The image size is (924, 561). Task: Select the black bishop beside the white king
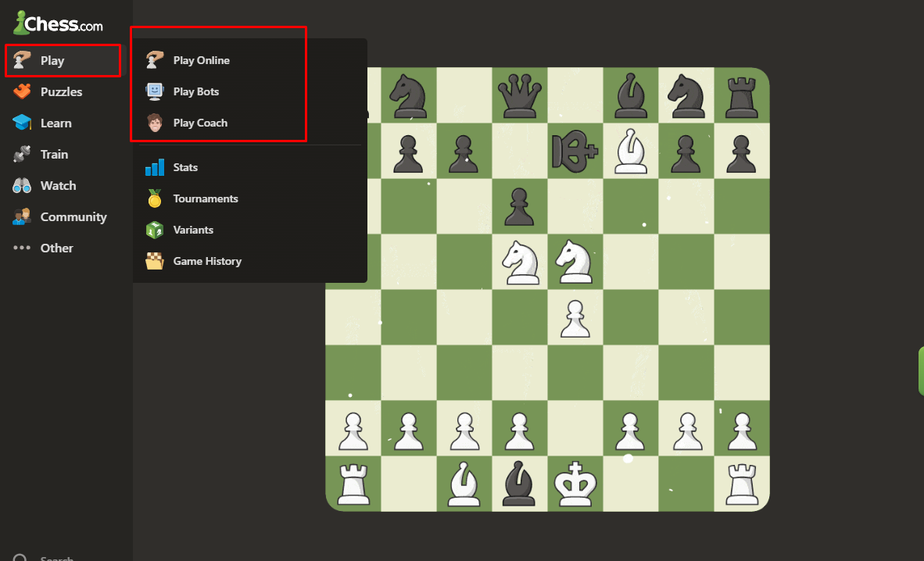pos(519,484)
